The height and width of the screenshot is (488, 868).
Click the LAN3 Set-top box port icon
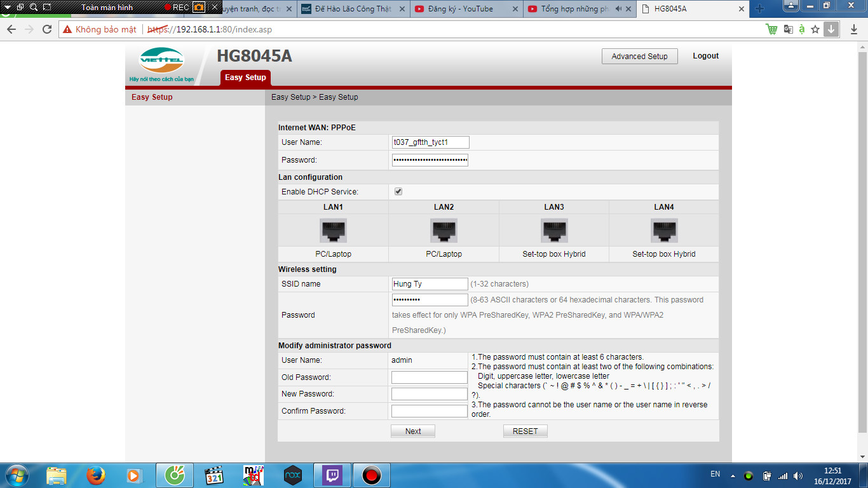point(553,230)
